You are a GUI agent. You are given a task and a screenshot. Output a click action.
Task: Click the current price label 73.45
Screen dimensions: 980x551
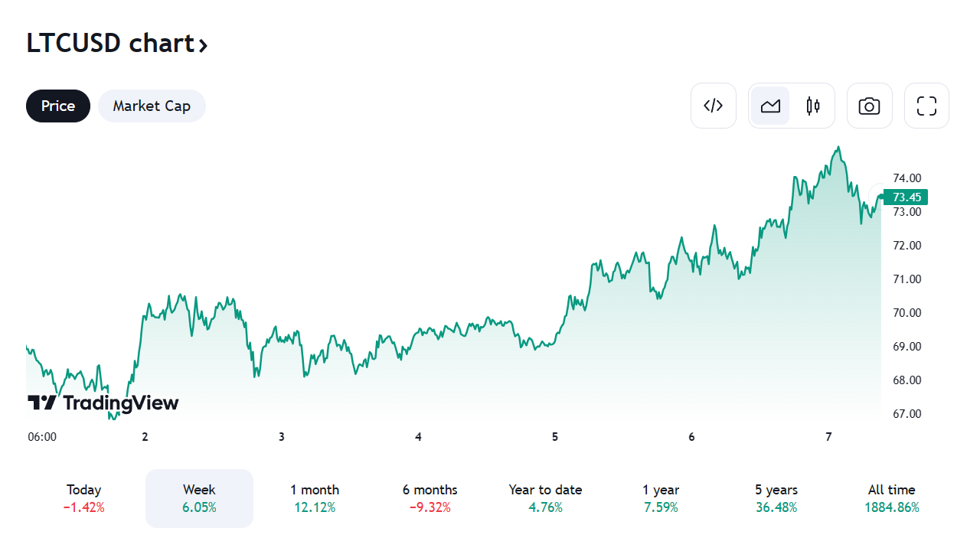point(906,197)
